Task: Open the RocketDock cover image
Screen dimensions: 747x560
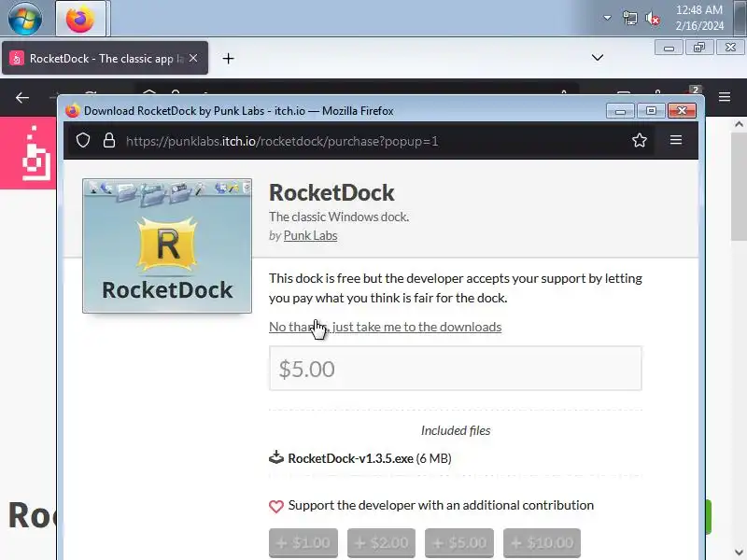Action: [x=167, y=245]
